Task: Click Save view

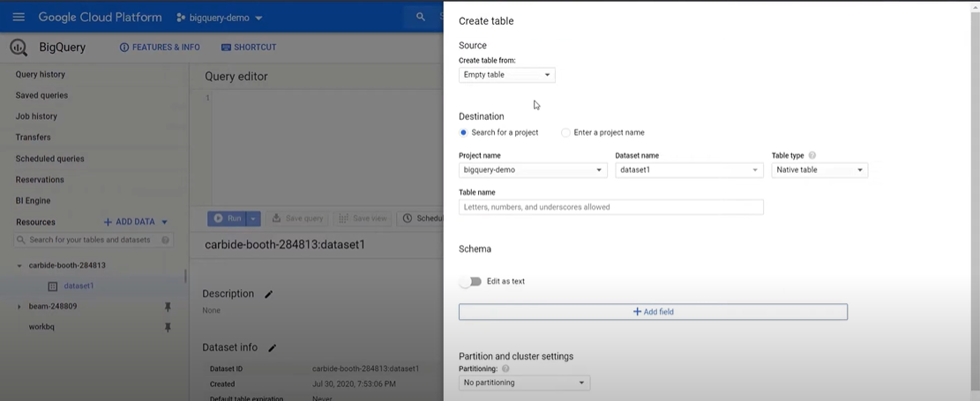Action: tap(363, 218)
